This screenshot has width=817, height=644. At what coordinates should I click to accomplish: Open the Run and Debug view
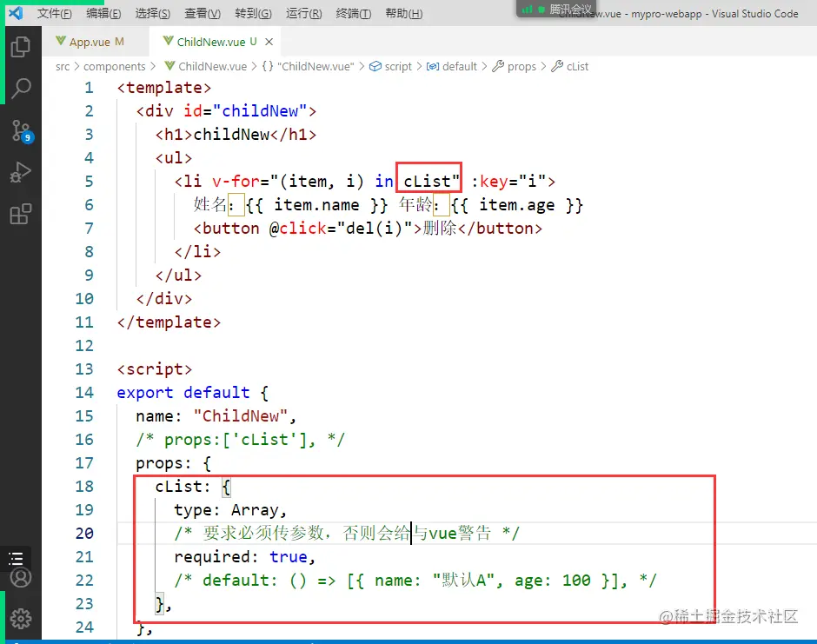tap(21, 172)
